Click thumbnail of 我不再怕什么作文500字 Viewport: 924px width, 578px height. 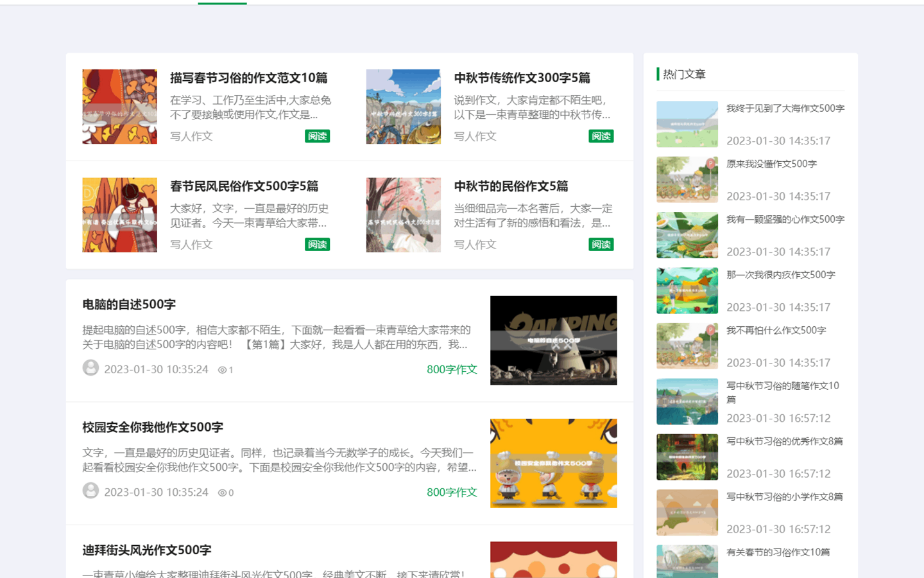(x=687, y=346)
